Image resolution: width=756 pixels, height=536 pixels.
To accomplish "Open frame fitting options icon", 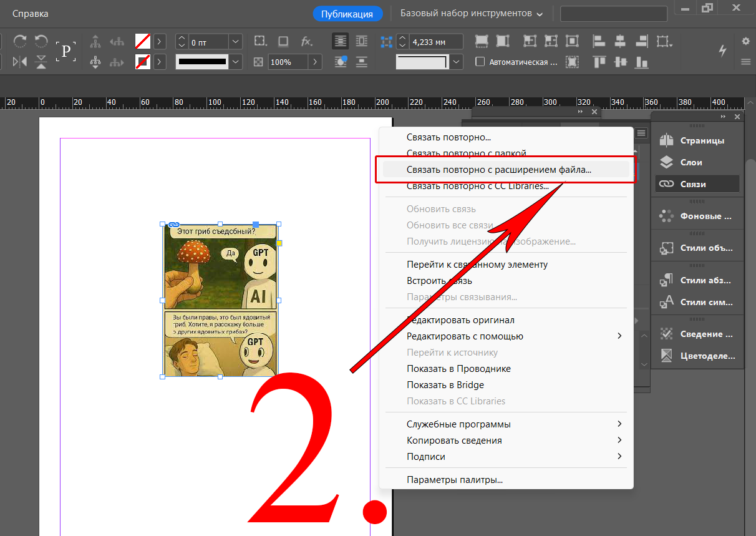I will click(x=571, y=62).
